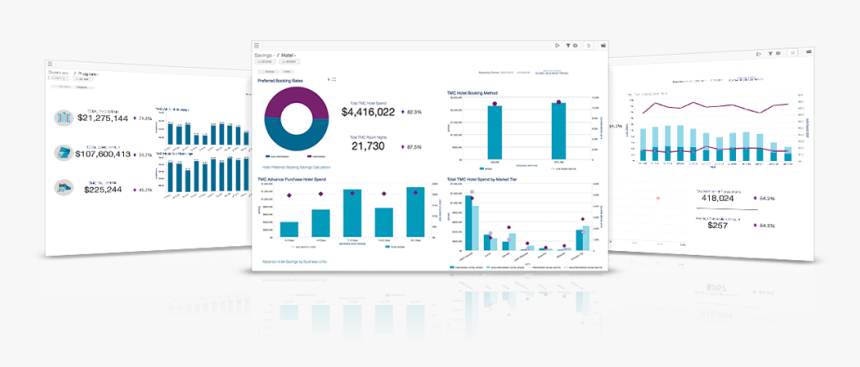Screen dimensions: 860x367
Task: Click Total TMC Hotel Spend by Market Tier title
Action: coord(483,179)
